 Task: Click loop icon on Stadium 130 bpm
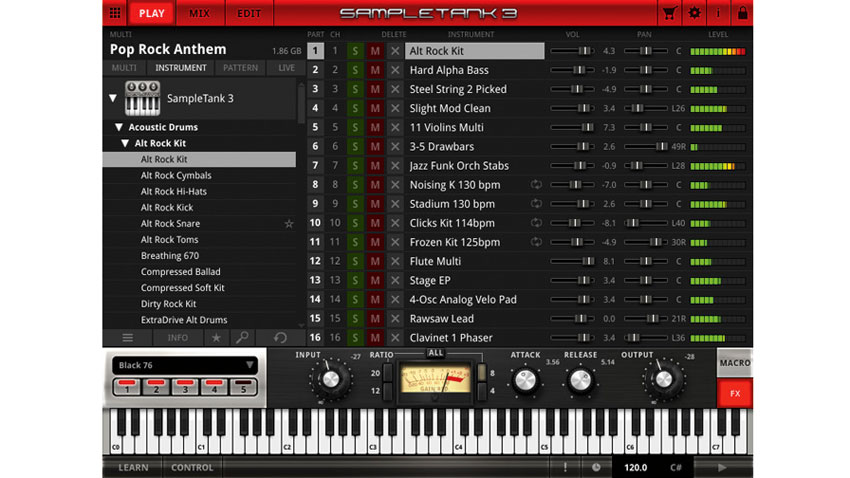click(x=536, y=204)
